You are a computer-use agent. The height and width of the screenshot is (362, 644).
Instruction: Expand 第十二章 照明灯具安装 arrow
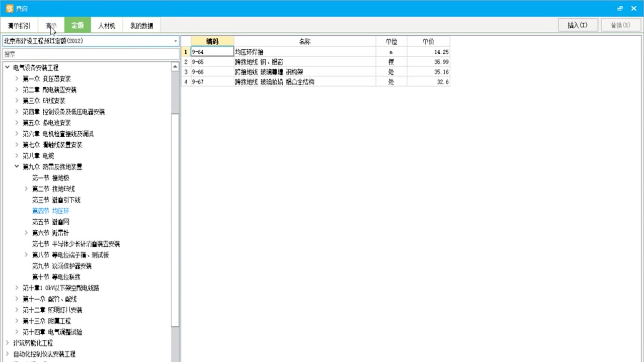click(17, 310)
